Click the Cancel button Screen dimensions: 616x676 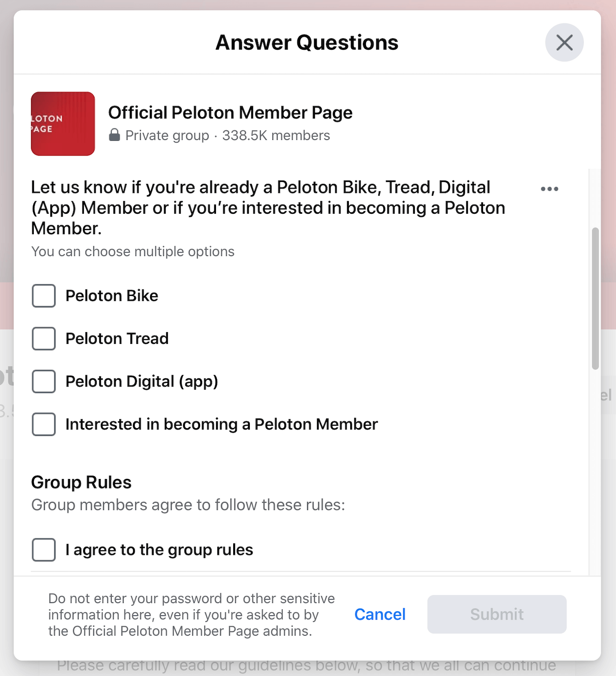(379, 614)
